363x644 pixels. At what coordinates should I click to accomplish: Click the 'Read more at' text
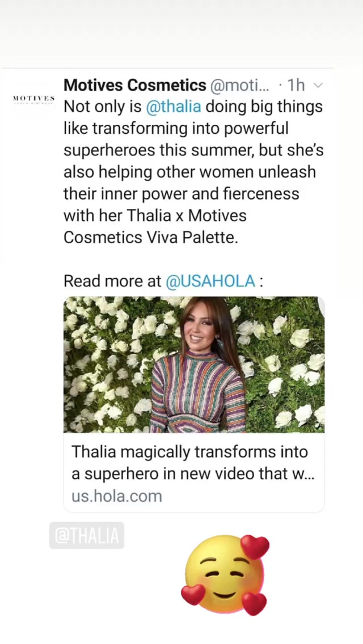coord(113,281)
